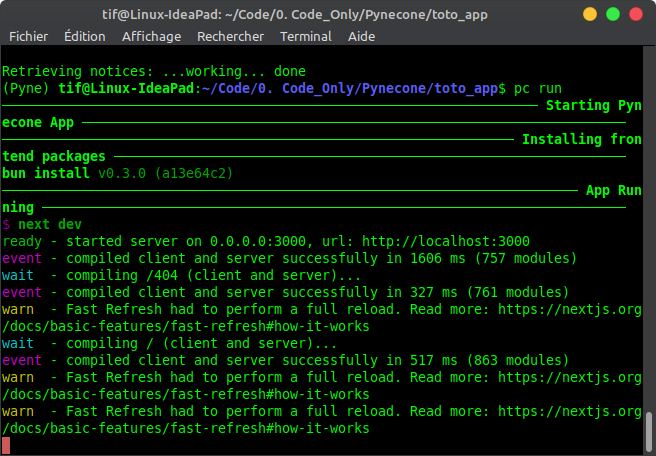This screenshot has height=456, width=656.
Task: Click 'v0.3.0 (a13e64c2)' version text
Action: pos(166,173)
